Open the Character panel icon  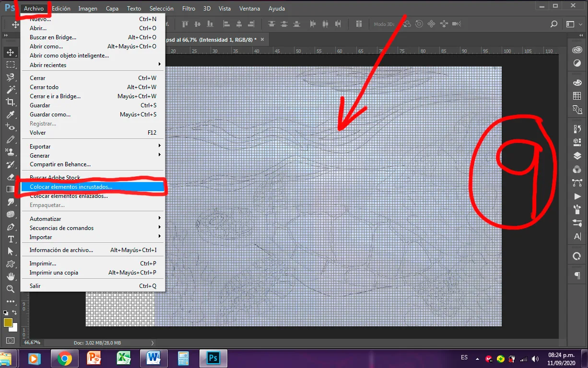point(577,237)
